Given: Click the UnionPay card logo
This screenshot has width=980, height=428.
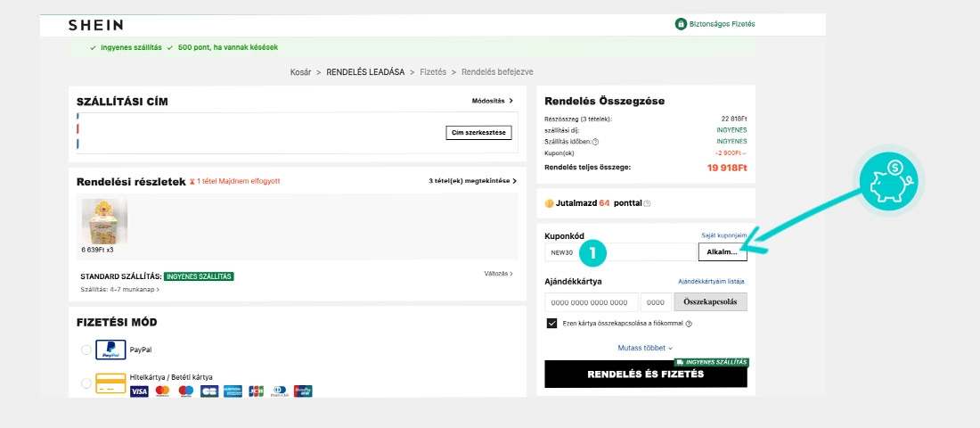Looking at the screenshot, I should tap(303, 391).
